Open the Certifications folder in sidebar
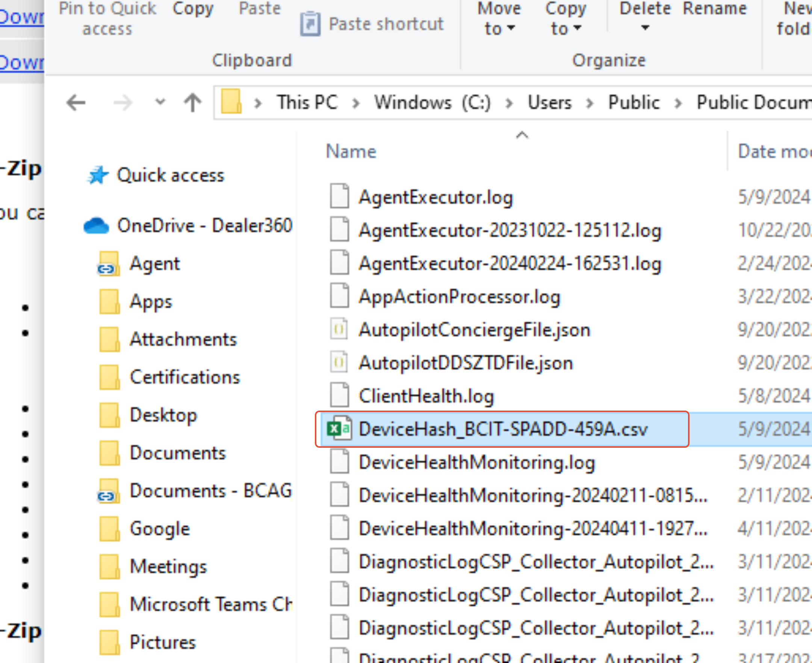The height and width of the screenshot is (663, 812). [184, 378]
